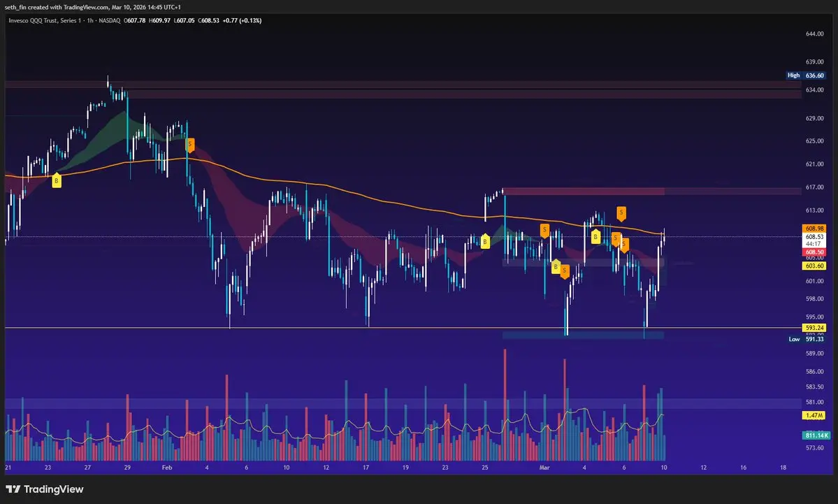Screen dimensions: 838x504
Task: Click the 25 date label on time axis
Action: click(485, 468)
